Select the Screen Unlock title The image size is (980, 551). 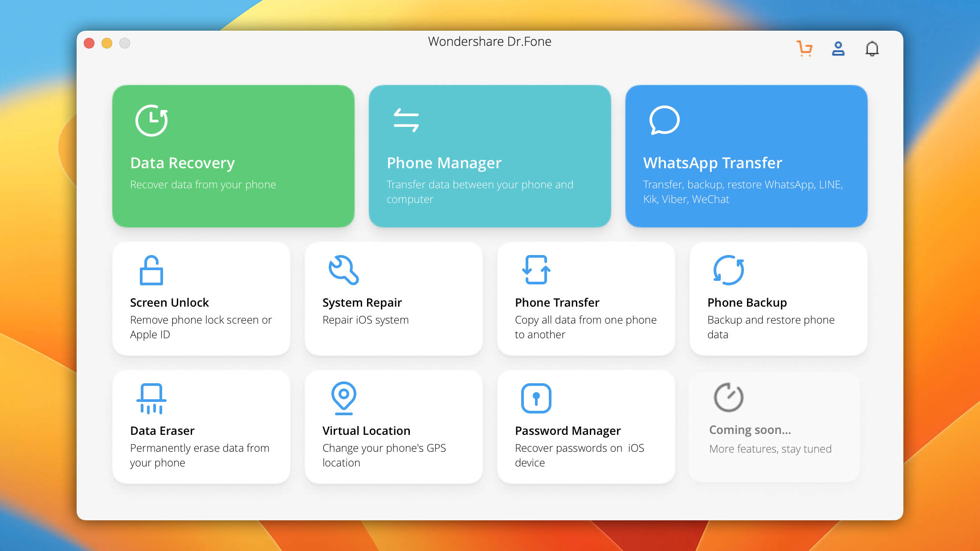[169, 303]
